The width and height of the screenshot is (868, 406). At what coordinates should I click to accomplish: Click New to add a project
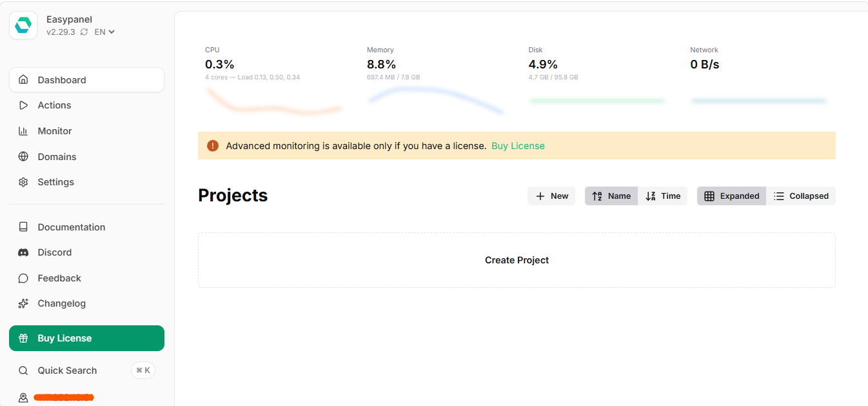(x=551, y=196)
